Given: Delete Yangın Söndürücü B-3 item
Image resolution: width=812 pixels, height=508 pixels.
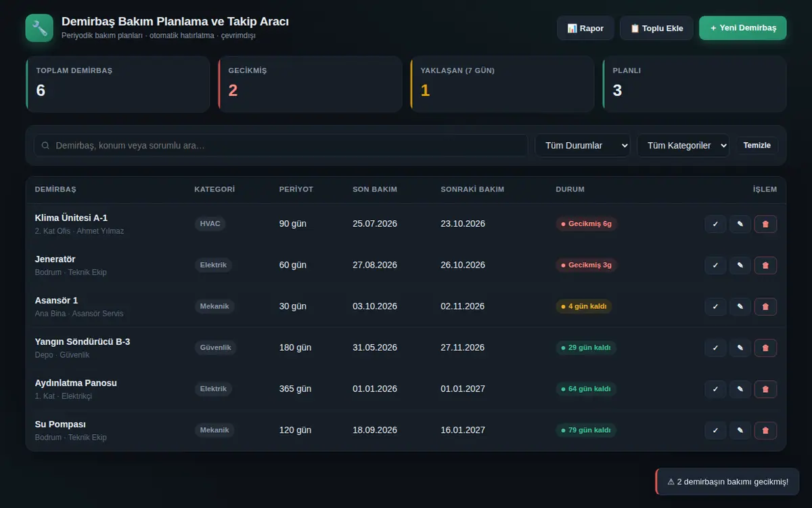Looking at the screenshot, I should click(x=765, y=348).
